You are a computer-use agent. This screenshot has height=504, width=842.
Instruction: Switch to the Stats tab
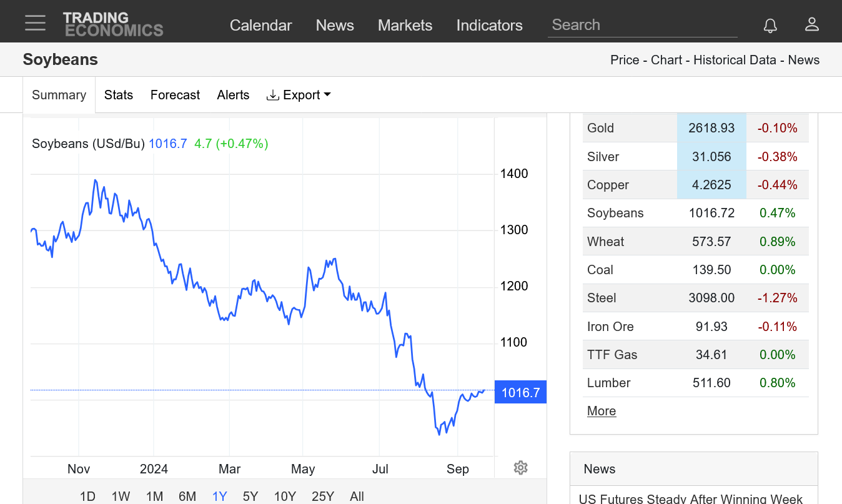tap(119, 95)
